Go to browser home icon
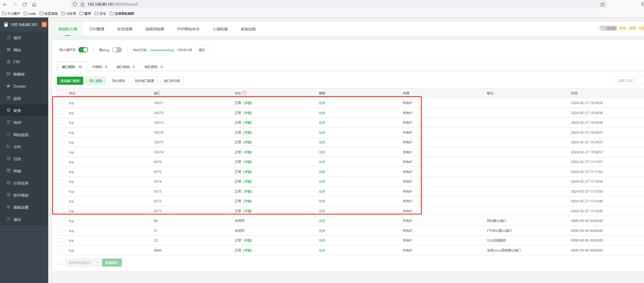644x283 pixels. (34, 4)
